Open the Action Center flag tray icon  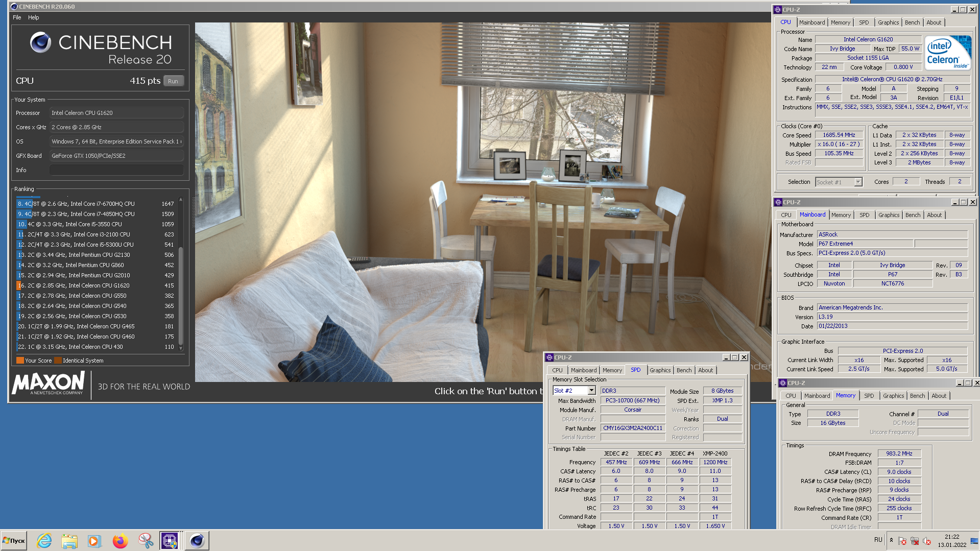(902, 541)
